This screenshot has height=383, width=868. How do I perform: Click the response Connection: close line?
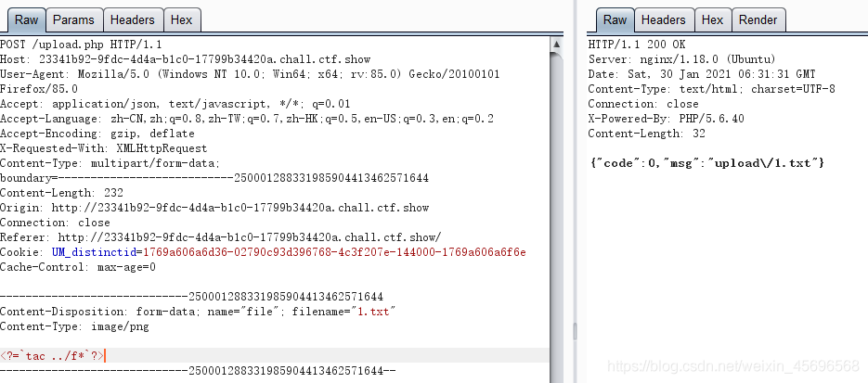point(643,104)
